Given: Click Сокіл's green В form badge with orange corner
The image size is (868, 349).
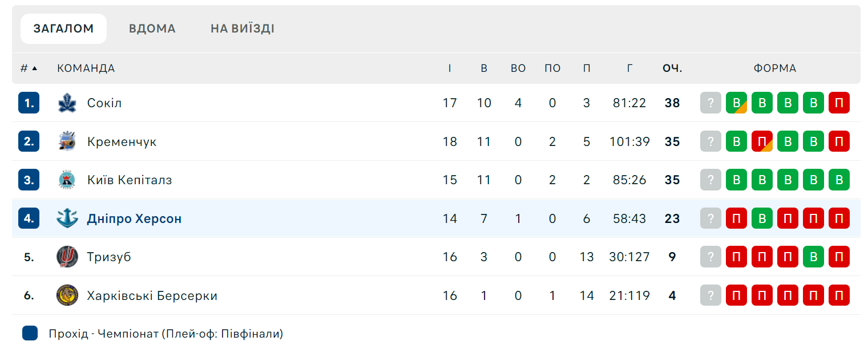Looking at the screenshot, I should (x=736, y=103).
